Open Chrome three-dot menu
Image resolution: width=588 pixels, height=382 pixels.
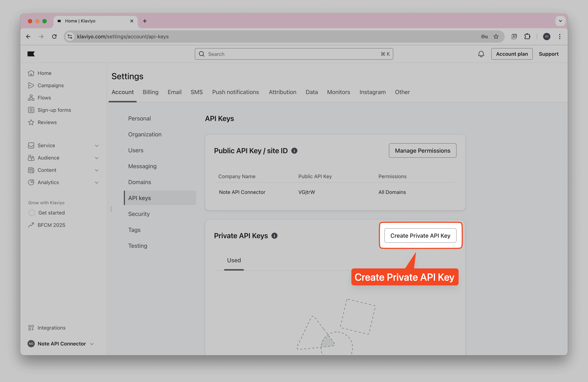[x=560, y=37]
